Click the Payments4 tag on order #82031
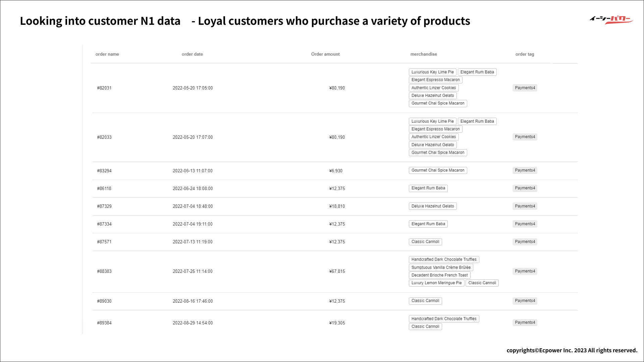The height and width of the screenshot is (362, 644). click(x=525, y=88)
